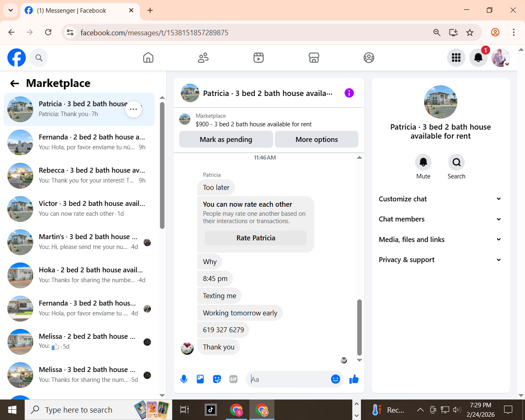Screen dimensions: 525x420
Task: Click the browser address bar URL
Action: (x=154, y=32)
